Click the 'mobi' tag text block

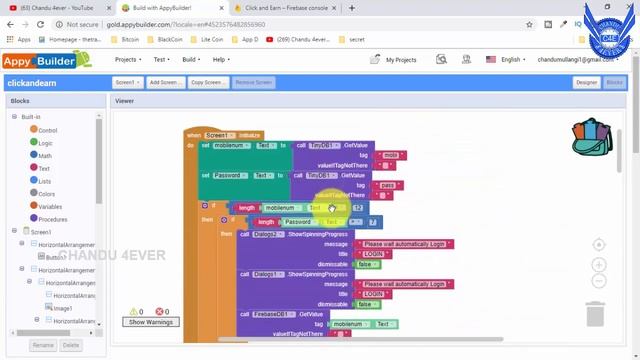click(x=390, y=156)
